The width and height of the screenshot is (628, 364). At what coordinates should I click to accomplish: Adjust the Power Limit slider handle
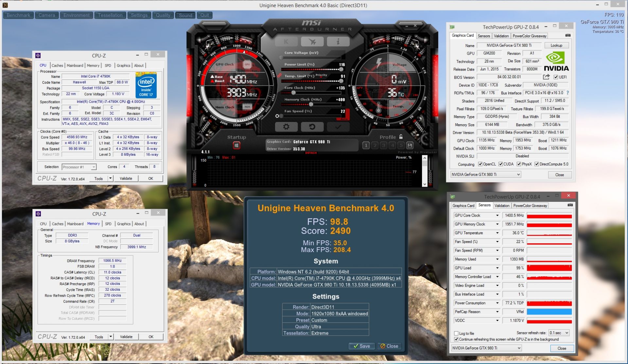[x=341, y=69]
